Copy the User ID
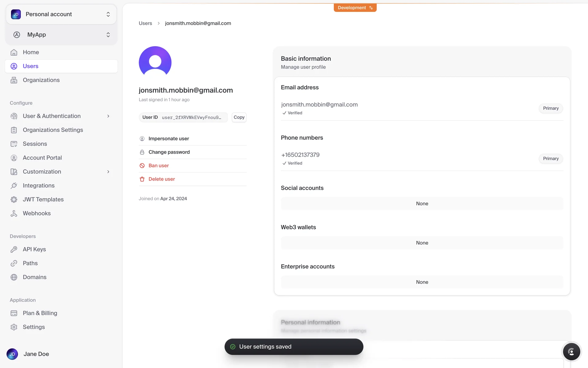 click(239, 117)
